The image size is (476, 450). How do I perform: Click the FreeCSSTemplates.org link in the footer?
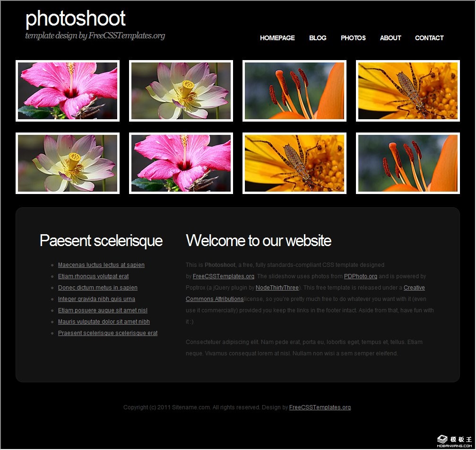click(320, 407)
